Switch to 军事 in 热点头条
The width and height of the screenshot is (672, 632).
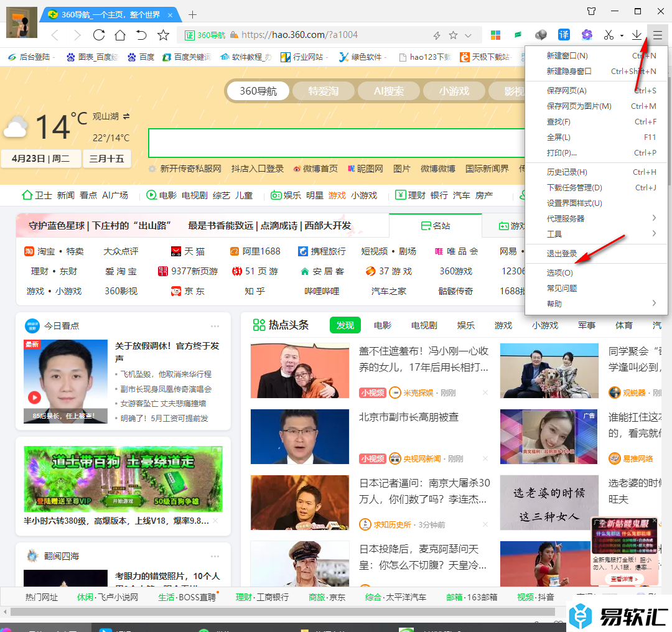586,325
